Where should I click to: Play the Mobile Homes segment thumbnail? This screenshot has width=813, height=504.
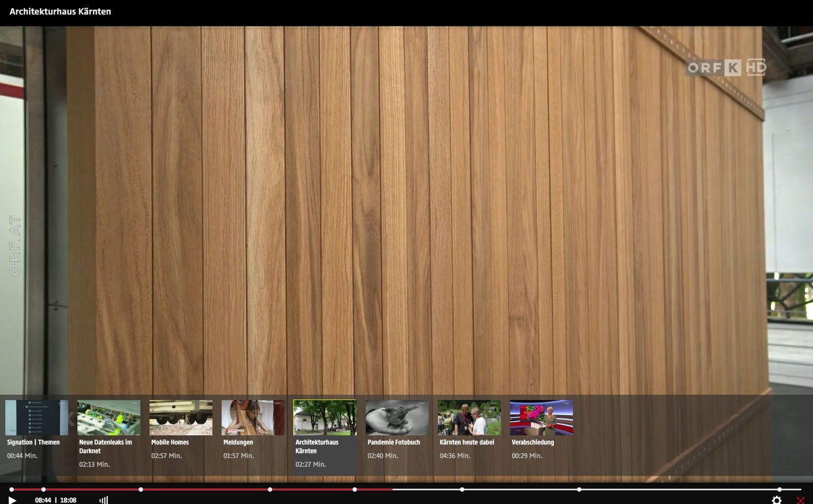pos(181,418)
